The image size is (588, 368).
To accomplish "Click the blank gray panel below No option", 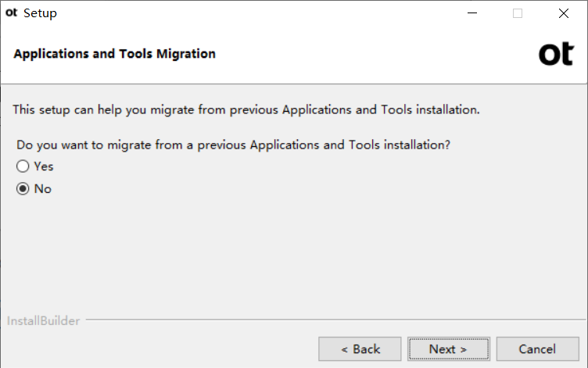I will click(x=294, y=255).
